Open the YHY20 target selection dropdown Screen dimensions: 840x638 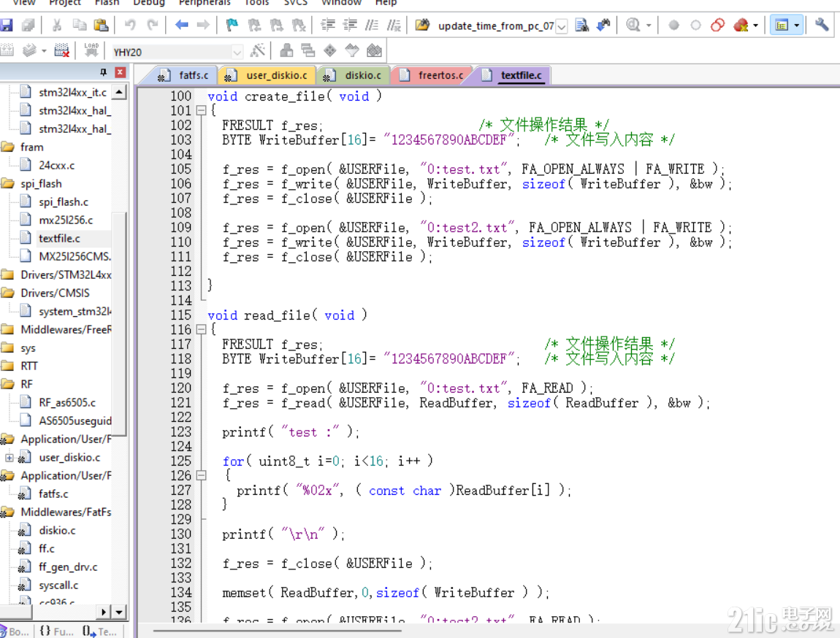[x=237, y=52]
